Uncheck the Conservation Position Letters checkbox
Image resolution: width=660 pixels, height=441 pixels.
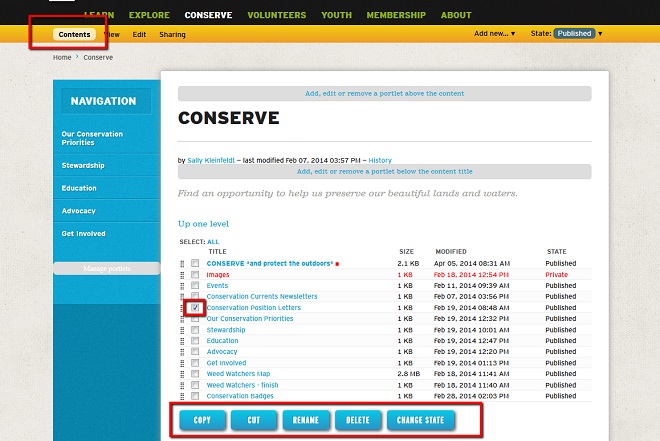(x=195, y=308)
